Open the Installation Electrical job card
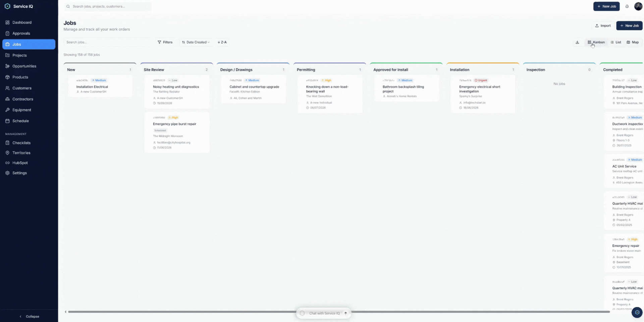The height and width of the screenshot is (322, 644). [100, 86]
